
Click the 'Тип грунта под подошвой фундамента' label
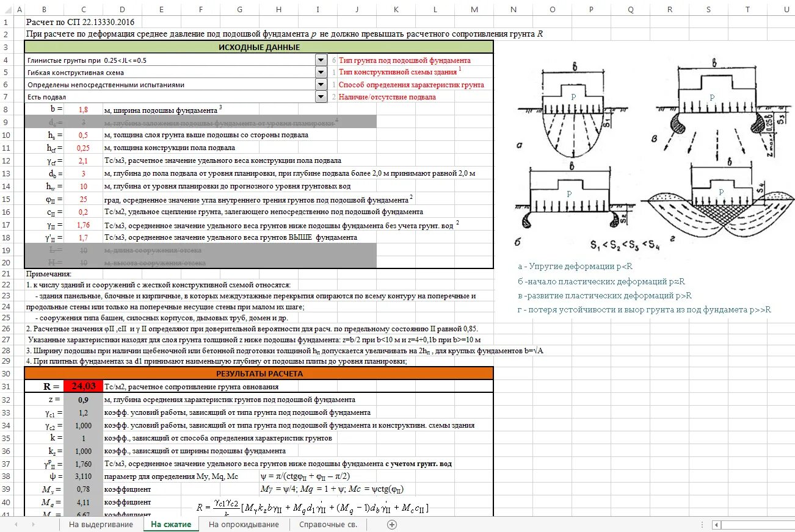(x=404, y=60)
